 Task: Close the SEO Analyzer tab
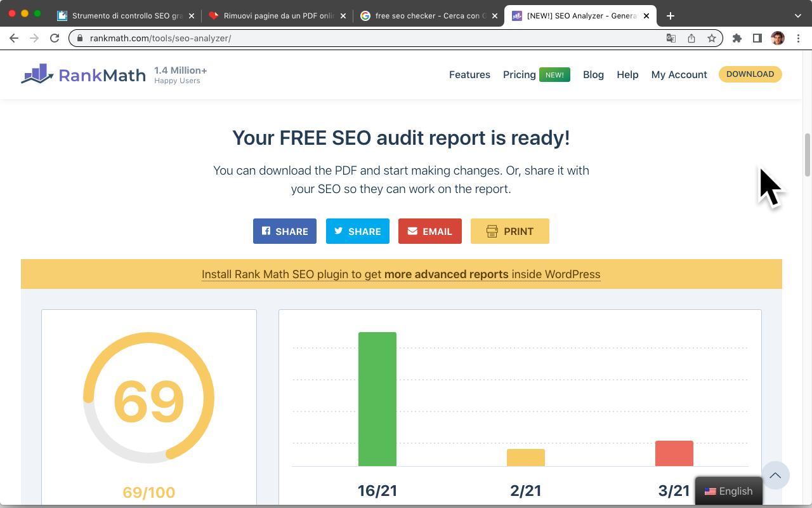(646, 16)
